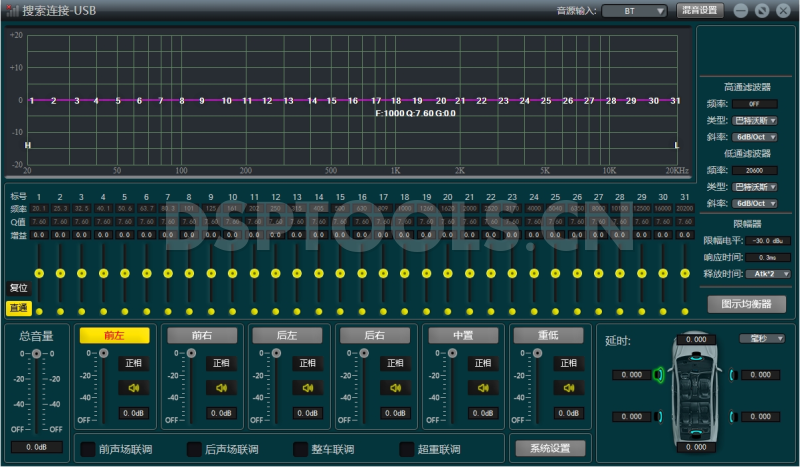Open high-pass filter 类型 dropdown

point(755,120)
